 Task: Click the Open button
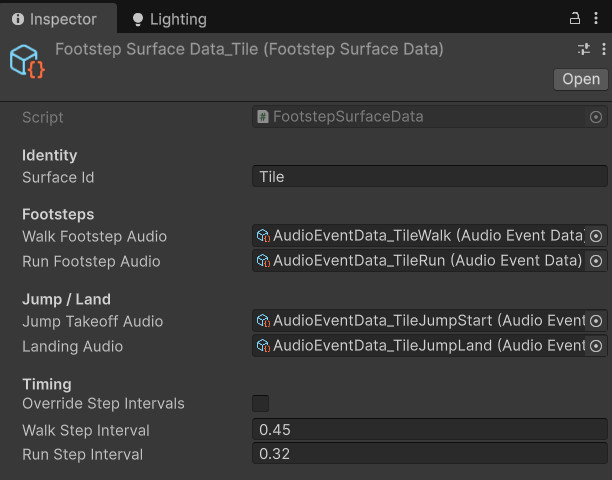coord(581,79)
